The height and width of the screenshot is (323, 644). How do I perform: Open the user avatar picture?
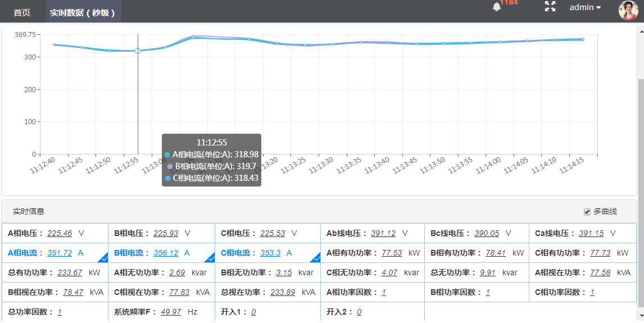[628, 10]
